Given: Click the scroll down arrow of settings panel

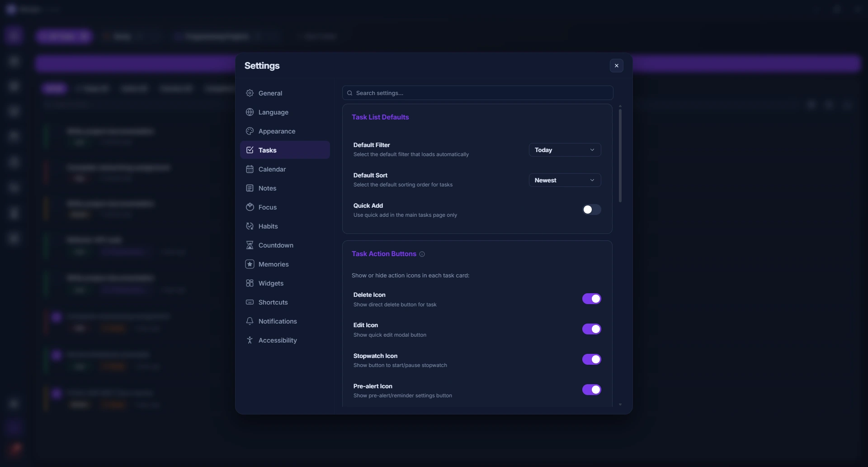Looking at the screenshot, I should tap(620, 405).
